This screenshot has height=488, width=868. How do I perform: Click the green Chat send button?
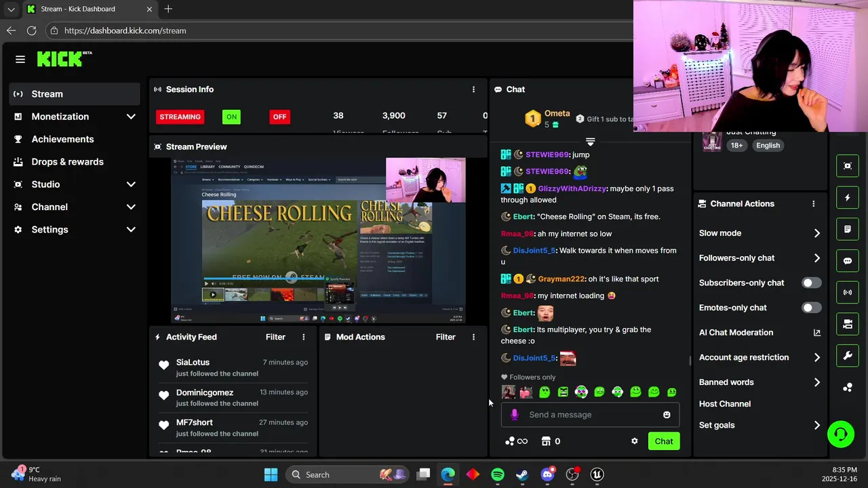[x=664, y=441]
